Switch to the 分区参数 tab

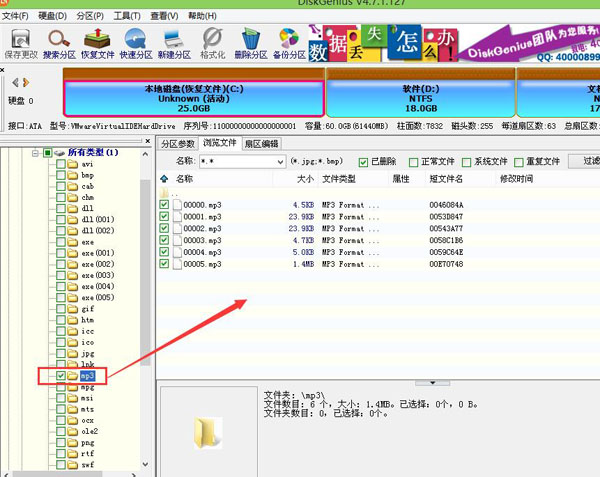[x=178, y=144]
